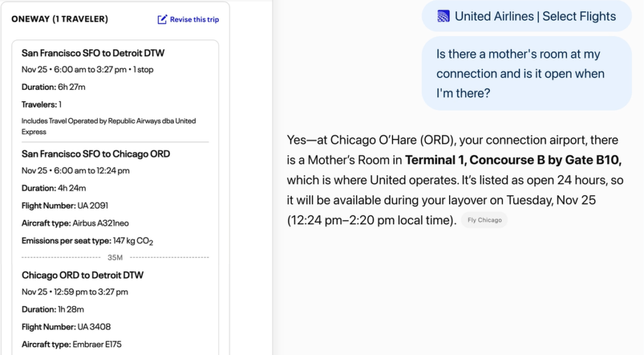Click the "Duration: 6h 27m" line
This screenshot has width=644, height=355.
(x=53, y=87)
